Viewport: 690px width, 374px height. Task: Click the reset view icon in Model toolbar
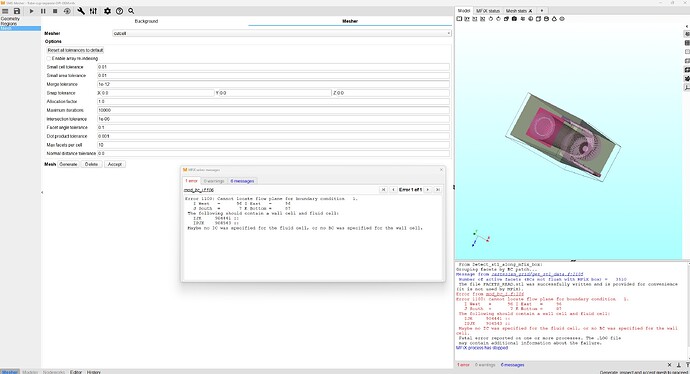tap(459, 19)
